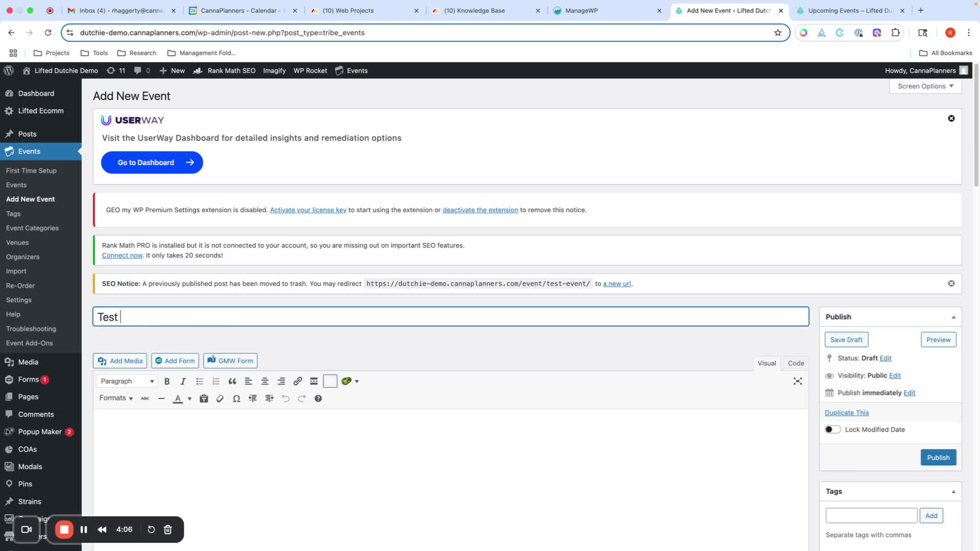The height and width of the screenshot is (551, 980).
Task: Click the Tags input field
Action: (x=871, y=516)
